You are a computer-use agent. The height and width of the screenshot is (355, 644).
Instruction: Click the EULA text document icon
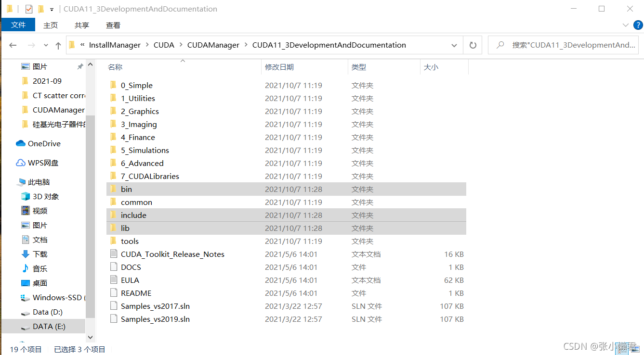pos(114,280)
